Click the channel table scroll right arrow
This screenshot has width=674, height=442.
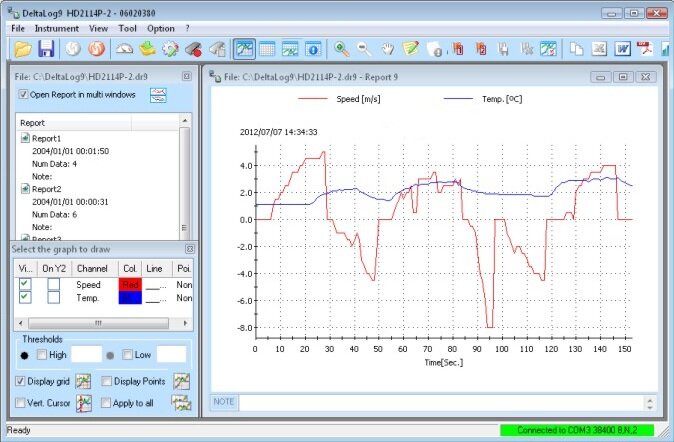tap(185, 323)
